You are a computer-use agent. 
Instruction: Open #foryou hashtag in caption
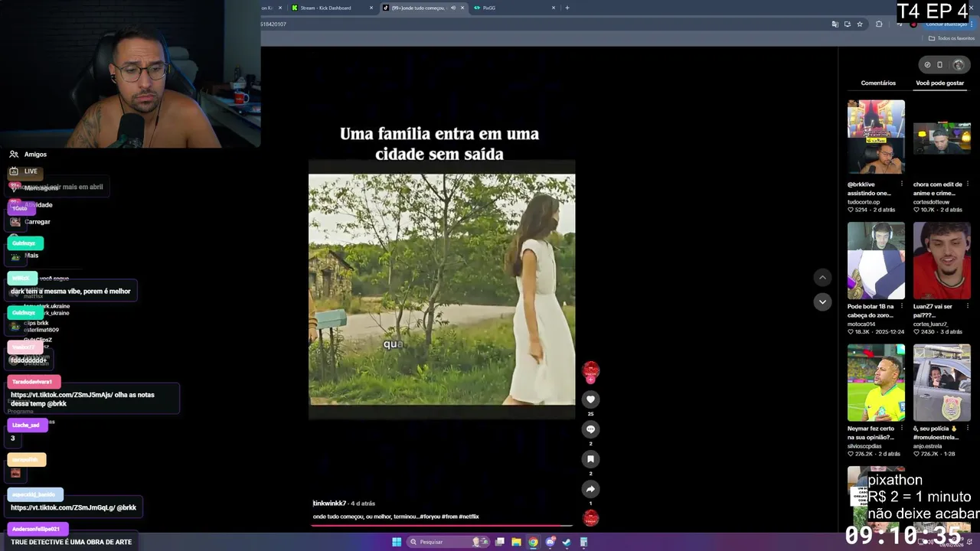coord(429,517)
